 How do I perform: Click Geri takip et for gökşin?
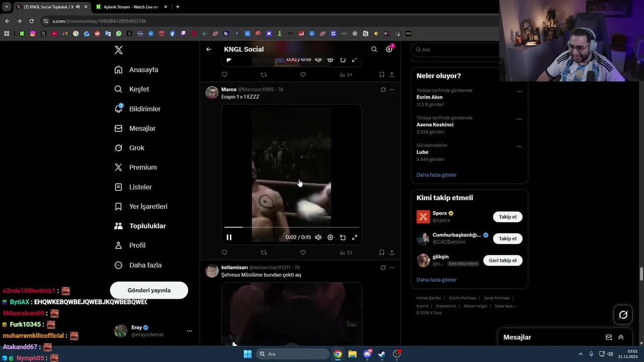pyautogui.click(x=503, y=260)
